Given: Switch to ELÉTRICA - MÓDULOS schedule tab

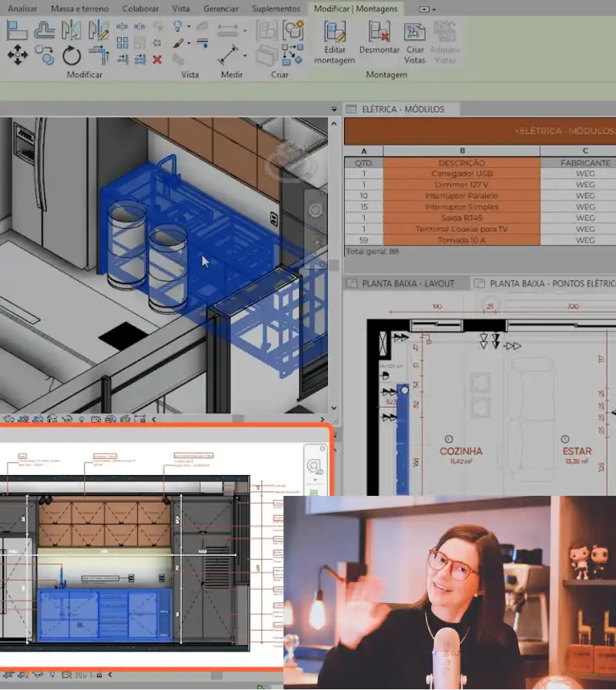Looking at the screenshot, I should (403, 109).
